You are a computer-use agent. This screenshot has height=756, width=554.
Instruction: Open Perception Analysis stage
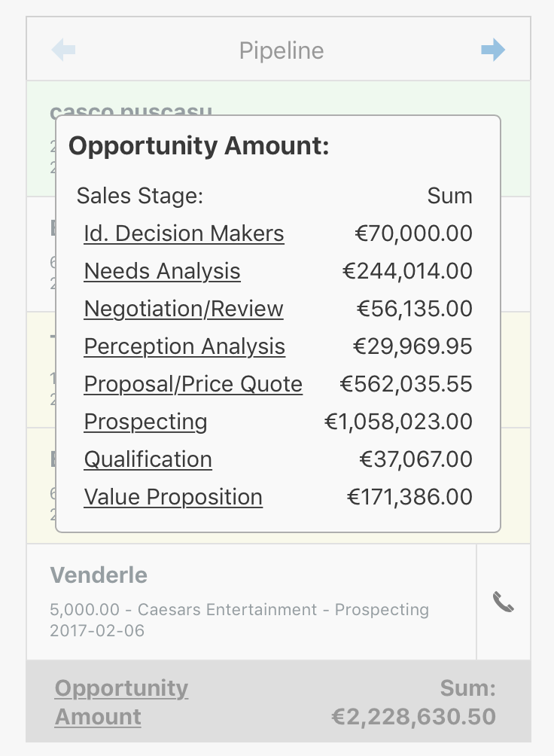click(x=184, y=346)
